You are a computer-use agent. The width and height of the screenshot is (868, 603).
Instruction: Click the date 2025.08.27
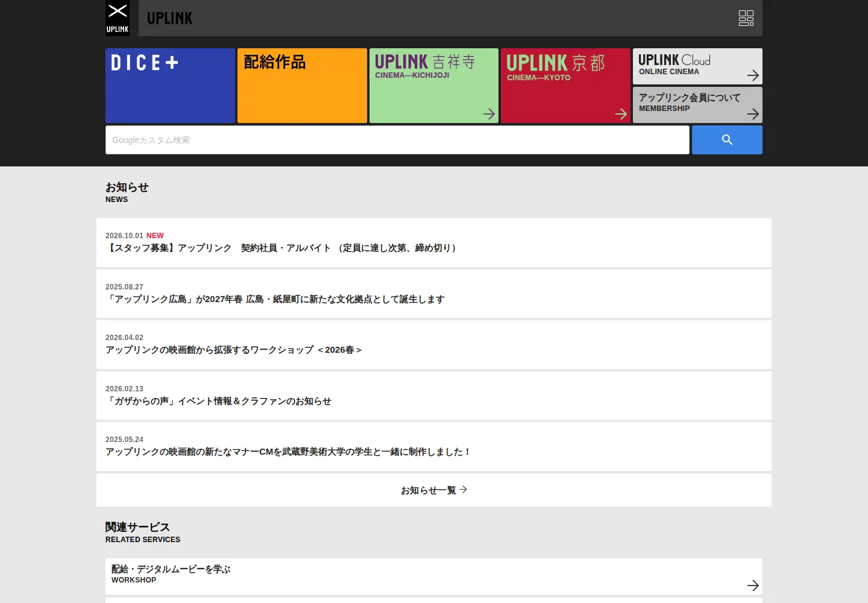pyautogui.click(x=124, y=287)
